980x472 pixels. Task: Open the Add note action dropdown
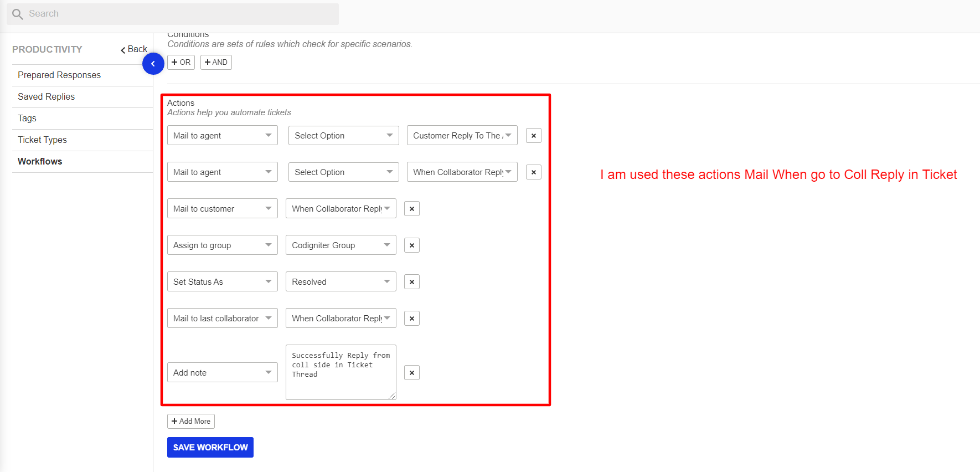tap(222, 373)
